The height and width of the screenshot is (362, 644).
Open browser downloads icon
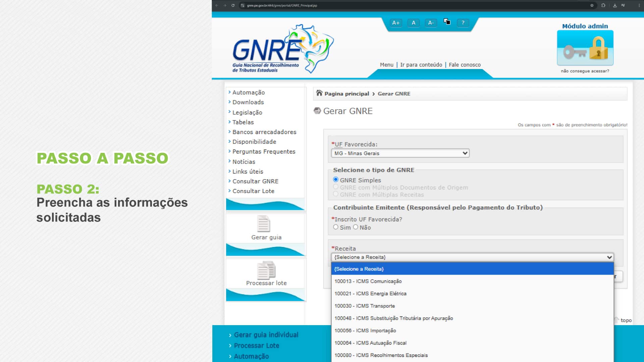[x=615, y=5]
